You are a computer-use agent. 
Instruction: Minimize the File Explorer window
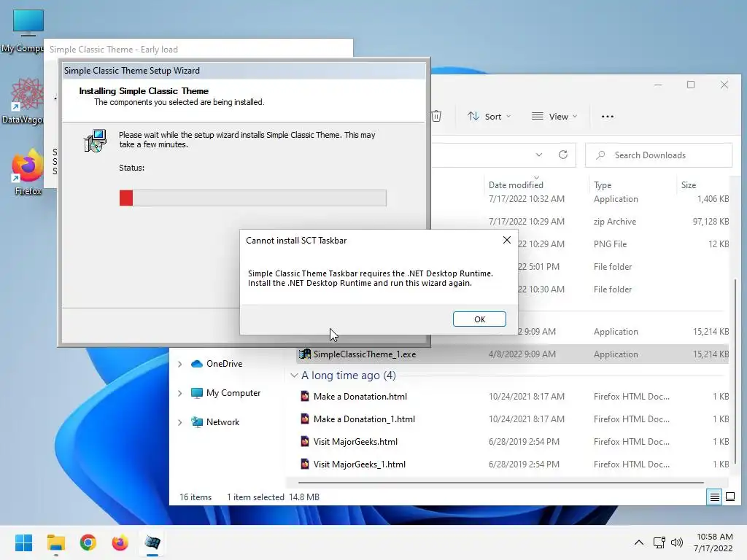pos(658,85)
